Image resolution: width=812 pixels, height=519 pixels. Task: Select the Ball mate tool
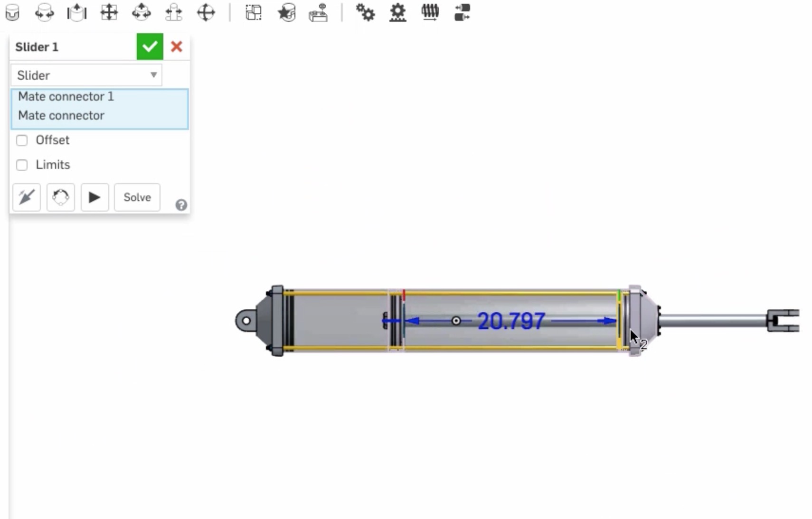[206, 13]
